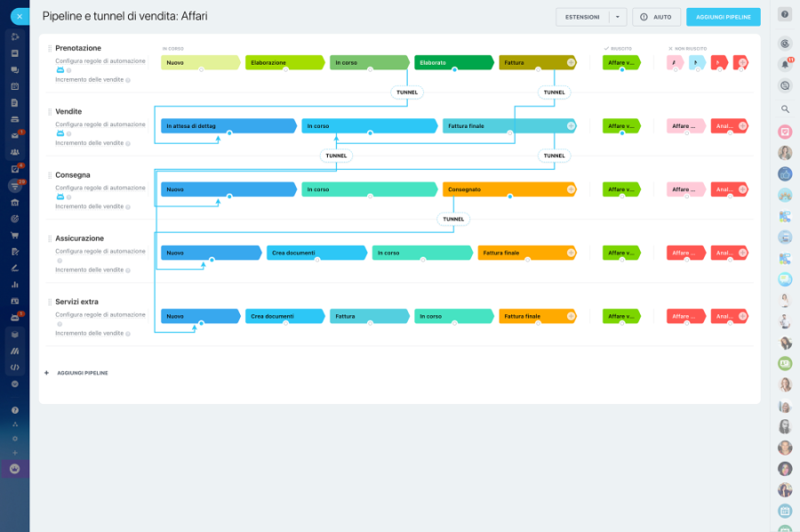Open notifications bell with red badge

coord(785,64)
